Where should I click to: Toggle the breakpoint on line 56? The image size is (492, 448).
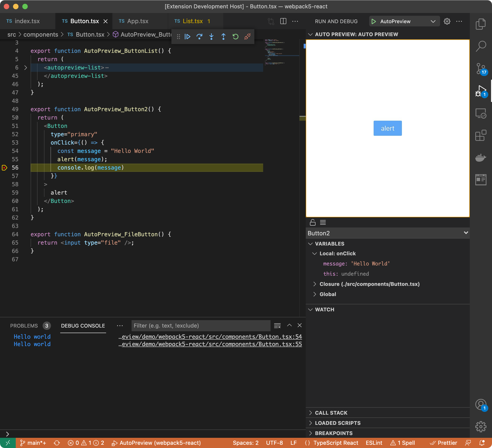point(4,168)
